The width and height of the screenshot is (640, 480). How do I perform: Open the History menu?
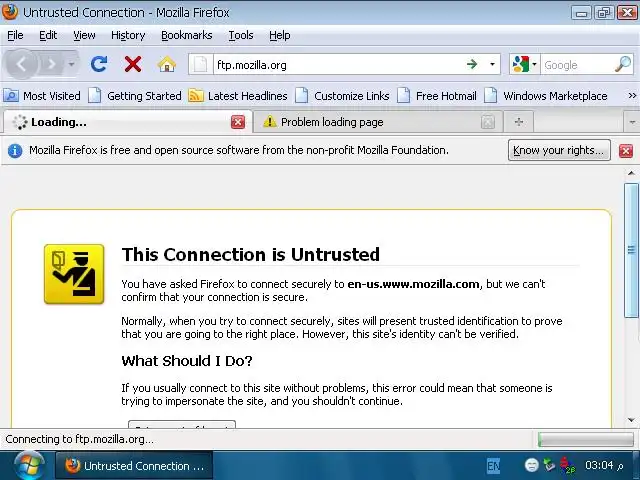click(x=128, y=36)
